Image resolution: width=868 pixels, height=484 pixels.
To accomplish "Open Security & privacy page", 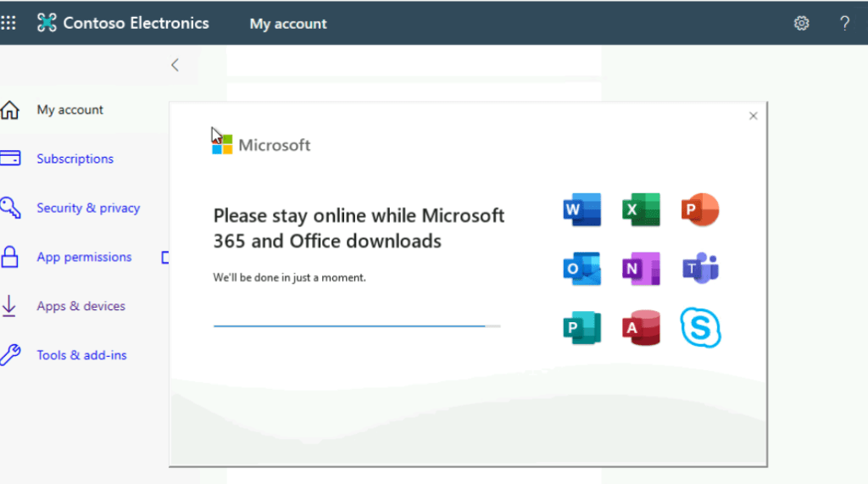I will coord(88,209).
